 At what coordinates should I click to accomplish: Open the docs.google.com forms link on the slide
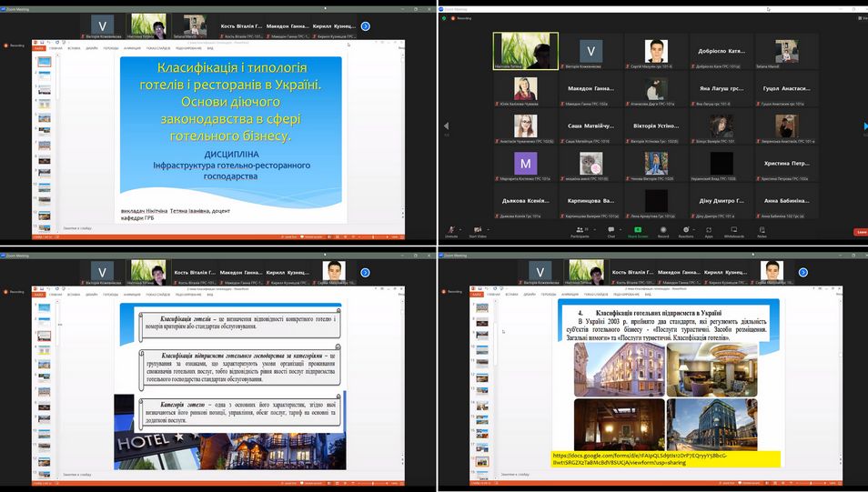tap(640, 458)
